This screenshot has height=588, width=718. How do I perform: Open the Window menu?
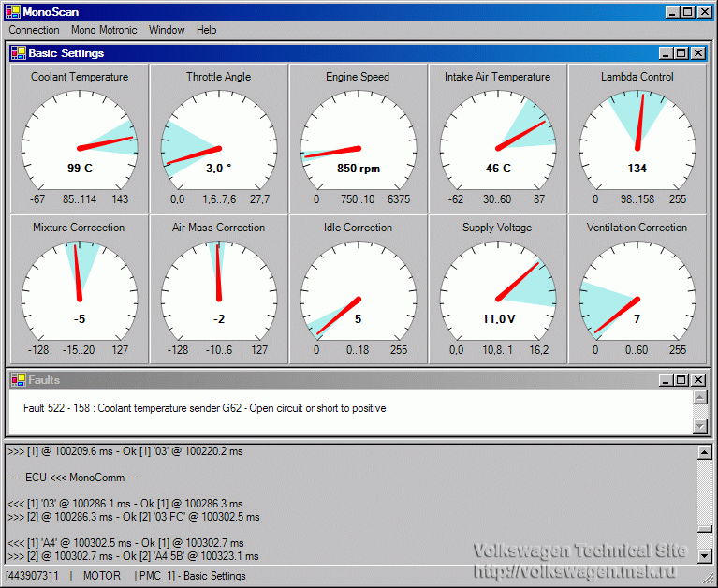click(x=167, y=30)
